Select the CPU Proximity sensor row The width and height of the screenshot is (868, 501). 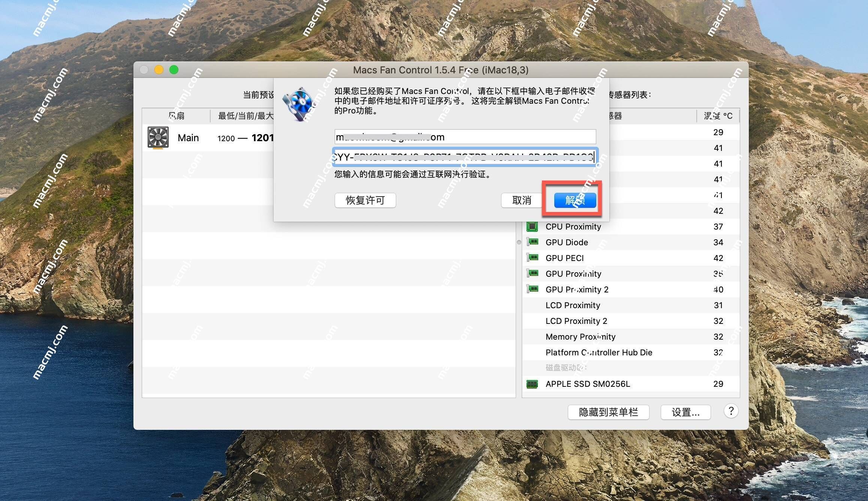(x=631, y=227)
